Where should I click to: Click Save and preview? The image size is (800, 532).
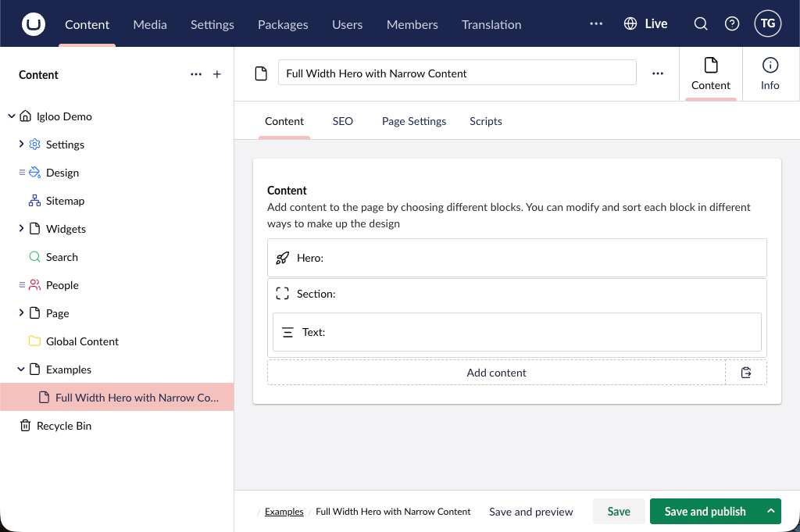[530, 512]
